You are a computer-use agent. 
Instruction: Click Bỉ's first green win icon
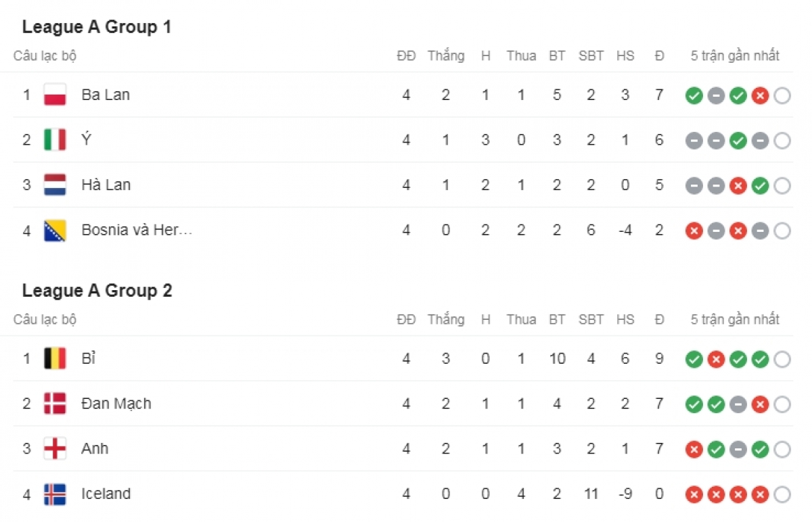click(x=694, y=359)
